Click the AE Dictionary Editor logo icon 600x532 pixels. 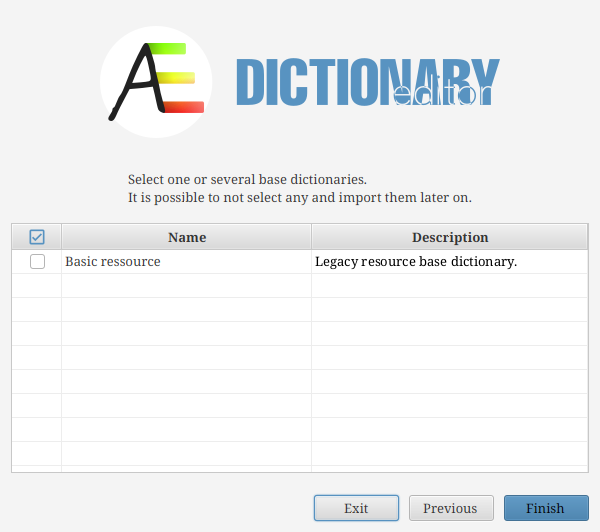click(x=156, y=82)
